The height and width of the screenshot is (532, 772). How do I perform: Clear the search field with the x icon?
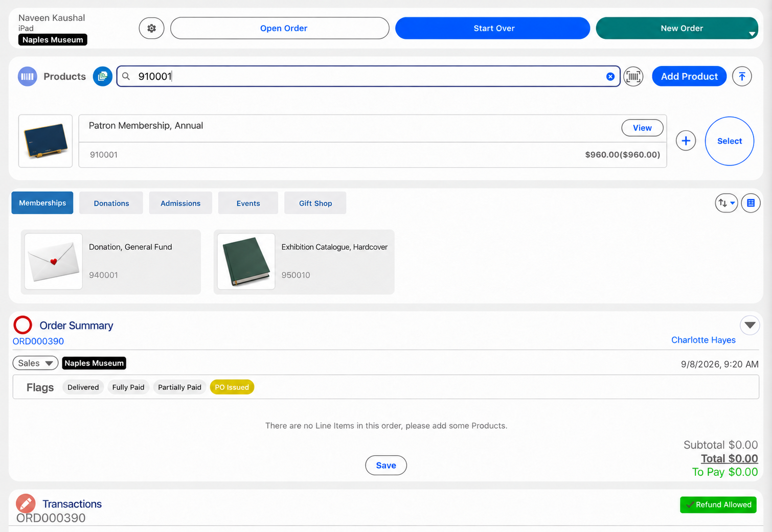point(610,77)
